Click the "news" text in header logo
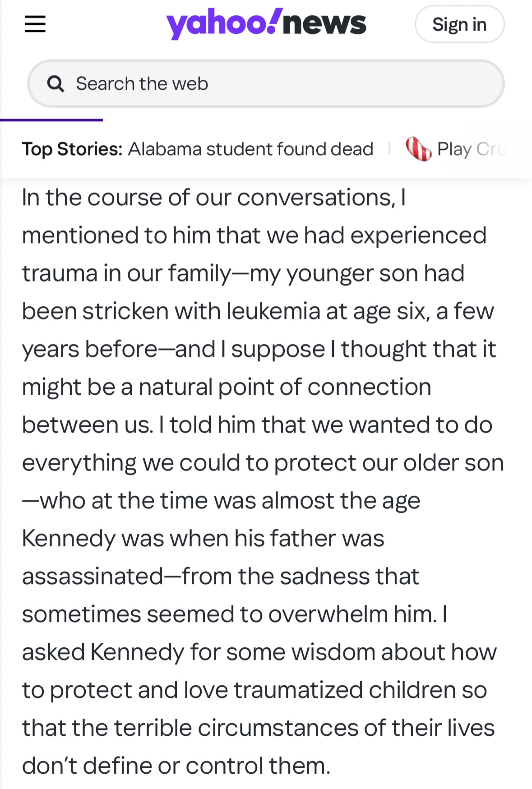The height and width of the screenshot is (789, 532). (x=324, y=24)
